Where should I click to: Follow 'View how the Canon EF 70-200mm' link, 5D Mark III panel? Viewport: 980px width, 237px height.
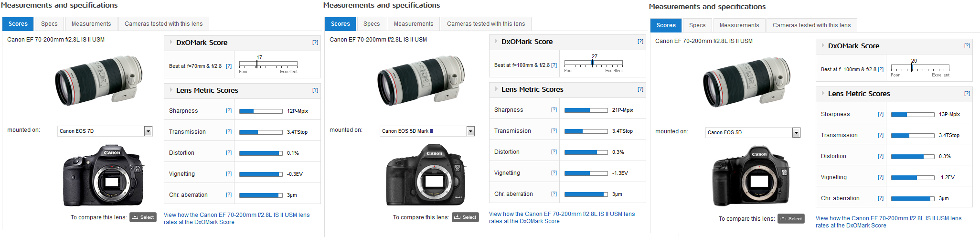coord(562,217)
